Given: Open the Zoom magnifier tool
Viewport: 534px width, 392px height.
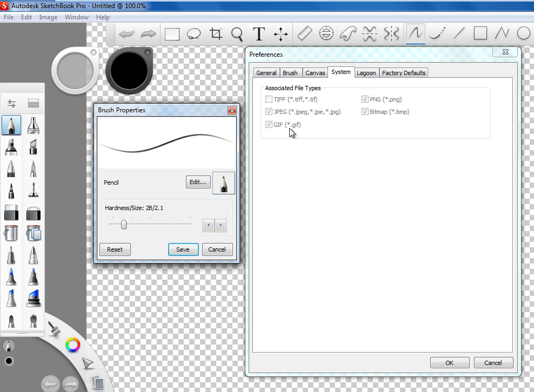Looking at the screenshot, I should pos(237,33).
